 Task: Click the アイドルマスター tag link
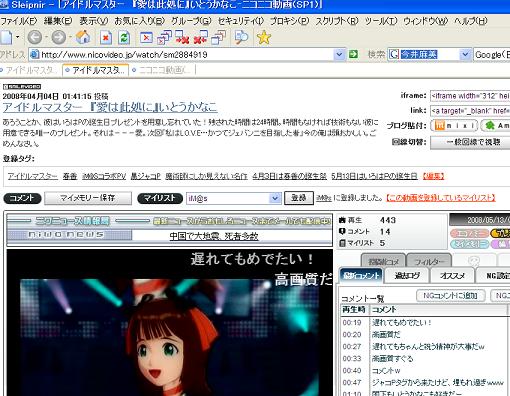point(33,176)
